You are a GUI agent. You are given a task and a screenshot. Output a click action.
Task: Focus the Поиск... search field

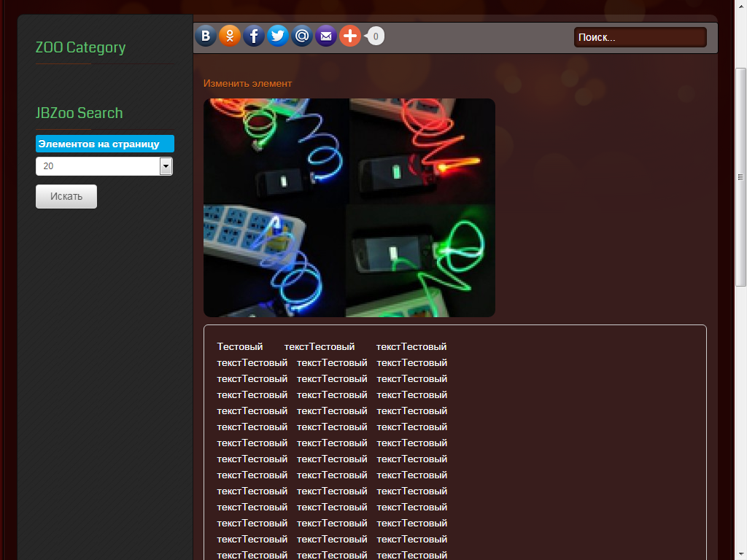click(x=640, y=37)
